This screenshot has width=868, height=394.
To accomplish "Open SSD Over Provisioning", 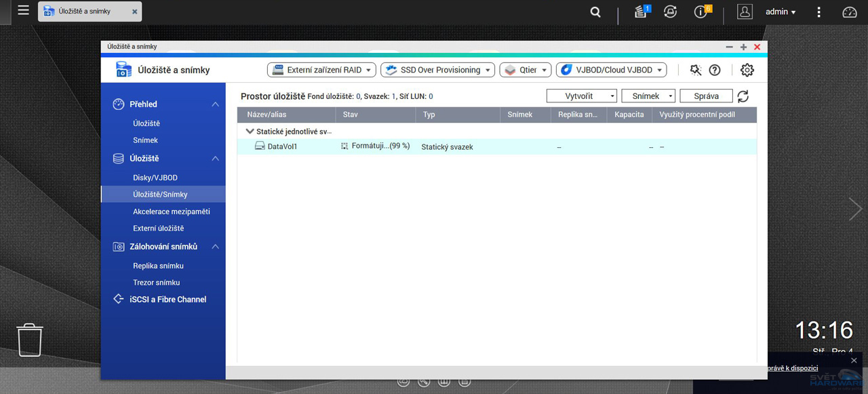I will [437, 69].
